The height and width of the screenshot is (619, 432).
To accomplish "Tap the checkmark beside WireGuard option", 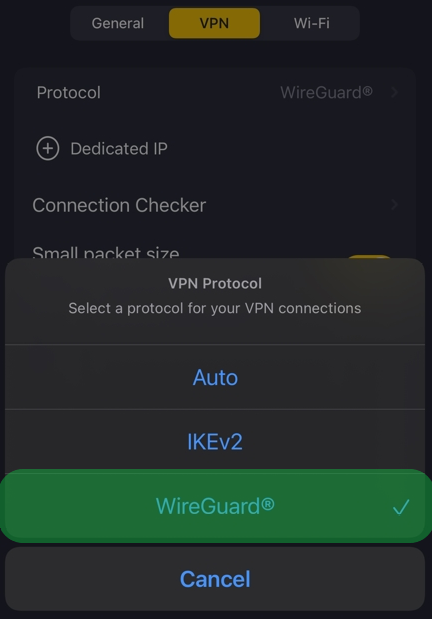I will point(401,507).
